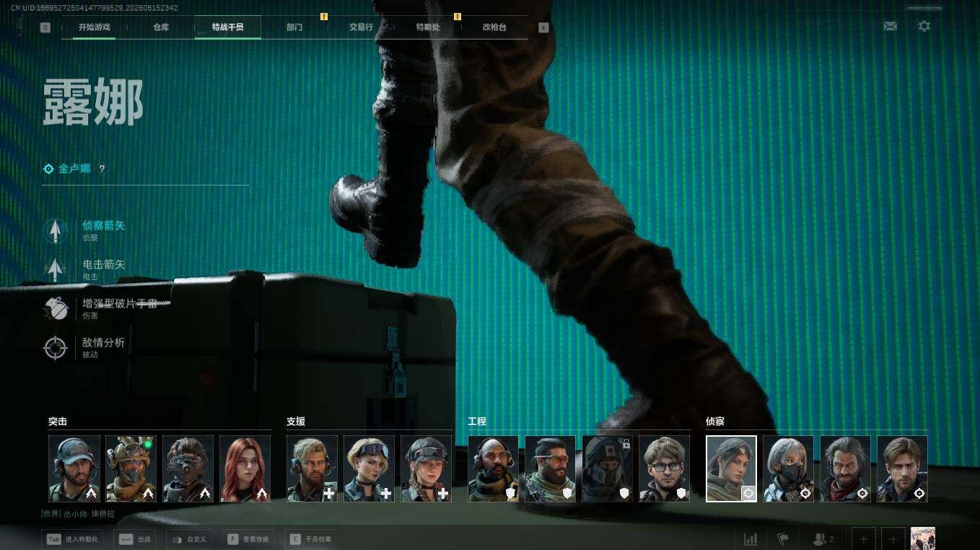This screenshot has height=550, width=980.
Task: Click the 金卢娜 real name label
Action: coord(75,169)
